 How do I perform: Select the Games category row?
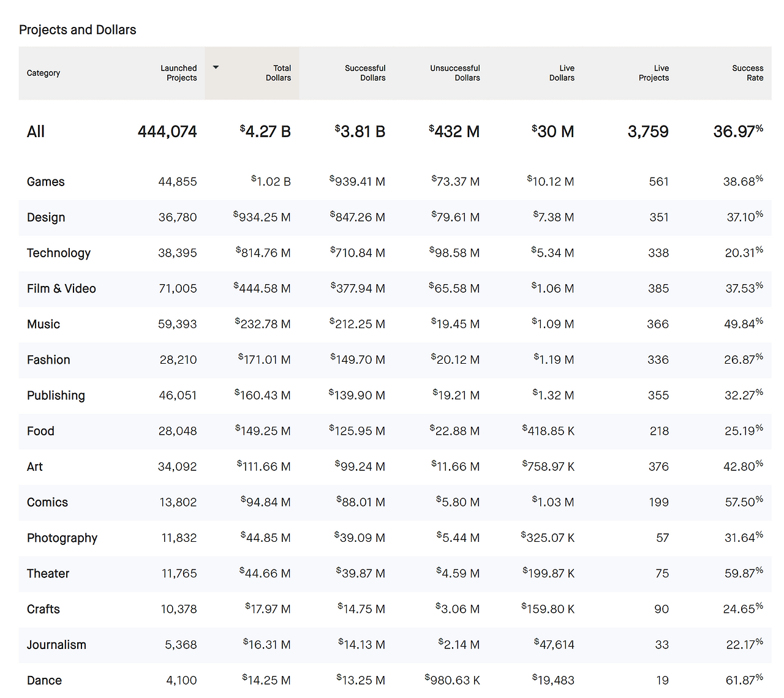click(x=395, y=182)
